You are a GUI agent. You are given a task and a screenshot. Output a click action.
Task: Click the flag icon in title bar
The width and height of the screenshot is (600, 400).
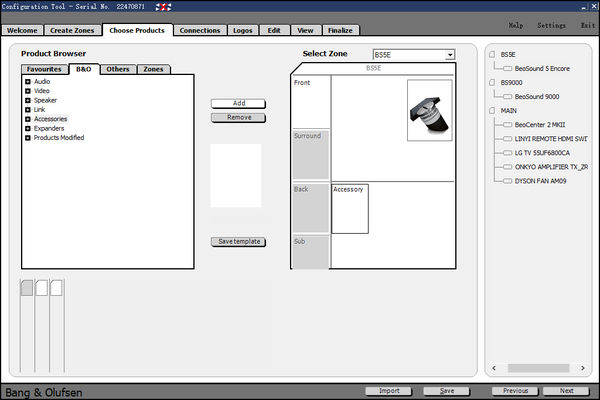coord(162,7)
